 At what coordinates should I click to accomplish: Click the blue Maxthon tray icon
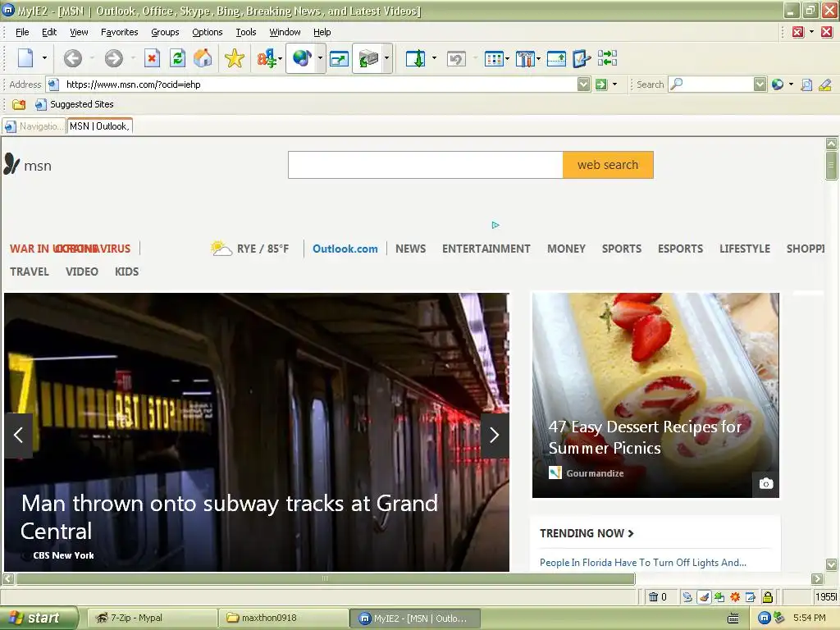point(764,619)
